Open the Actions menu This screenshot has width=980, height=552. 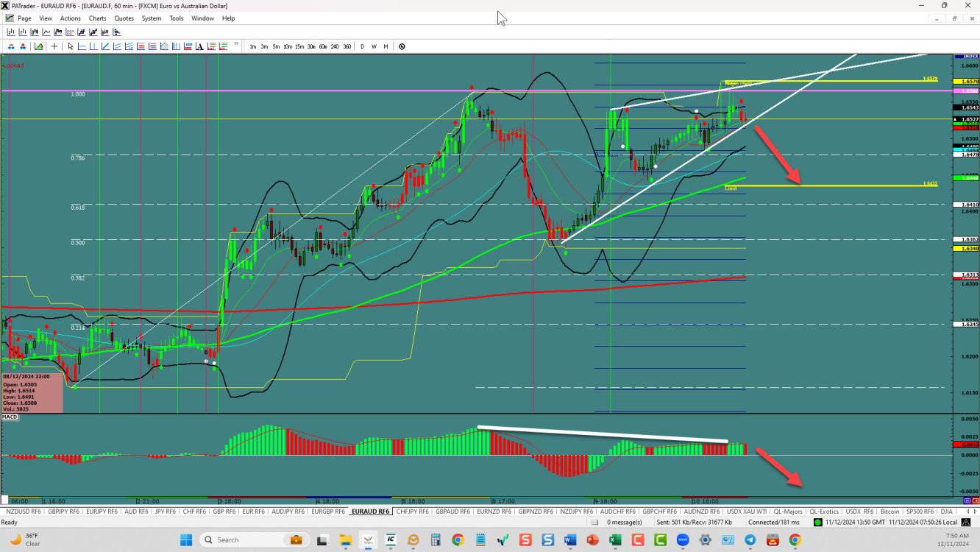point(71,18)
